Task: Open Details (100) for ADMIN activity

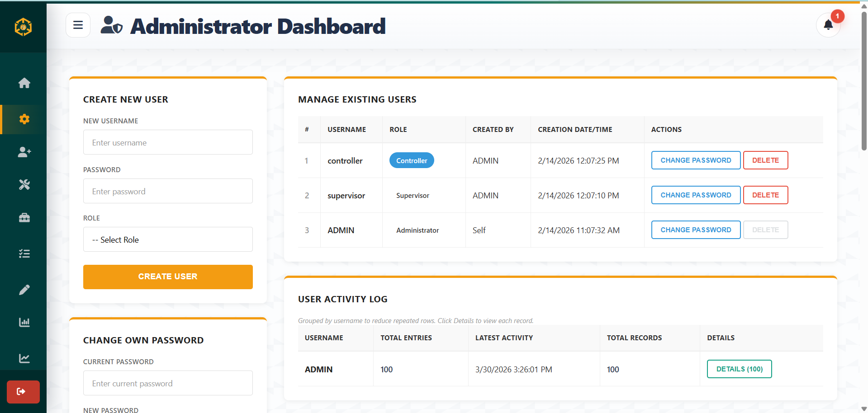Action: click(x=739, y=369)
